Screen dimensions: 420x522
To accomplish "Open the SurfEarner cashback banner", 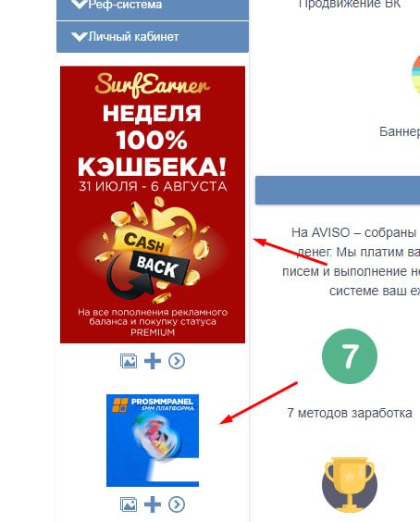I will tap(153, 205).
